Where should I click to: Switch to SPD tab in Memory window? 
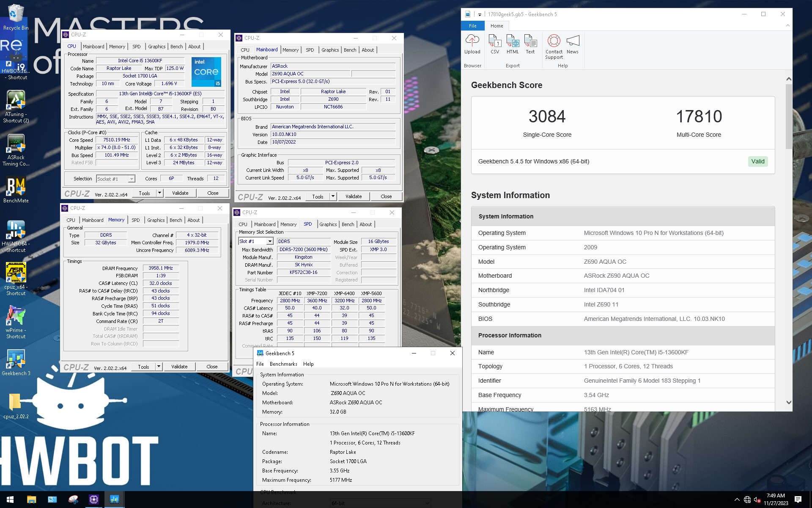click(x=135, y=220)
